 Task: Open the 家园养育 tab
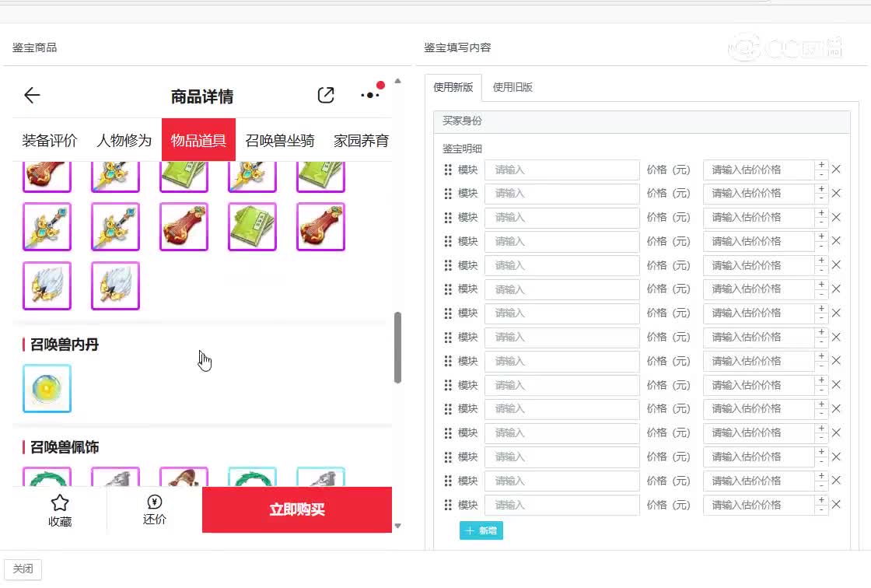[361, 141]
